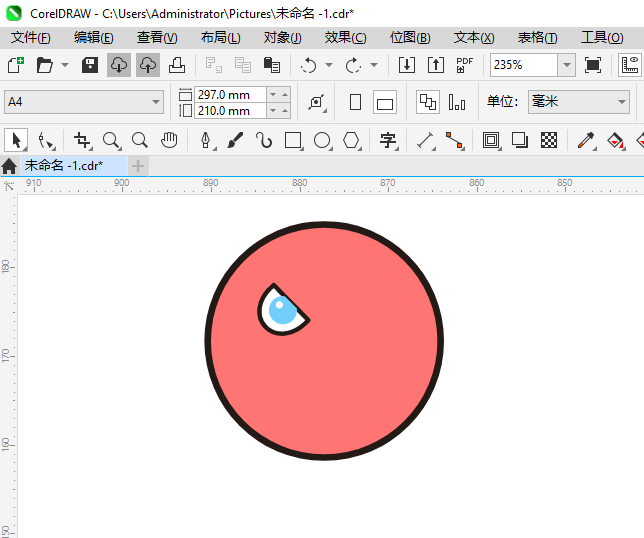Open the 效果(C) menu
Screen dimensions: 644x538
tap(345, 37)
